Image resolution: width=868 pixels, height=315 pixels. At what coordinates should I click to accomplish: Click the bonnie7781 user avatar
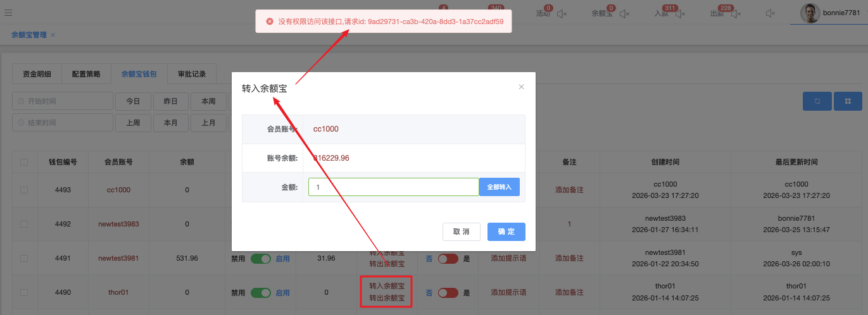810,13
